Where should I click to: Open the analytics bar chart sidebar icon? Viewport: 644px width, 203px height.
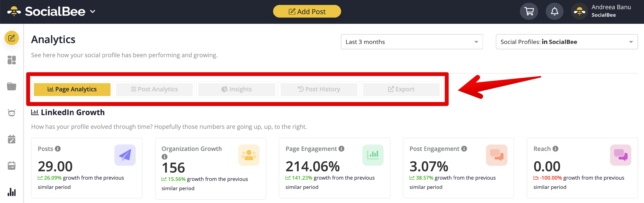(x=12, y=192)
